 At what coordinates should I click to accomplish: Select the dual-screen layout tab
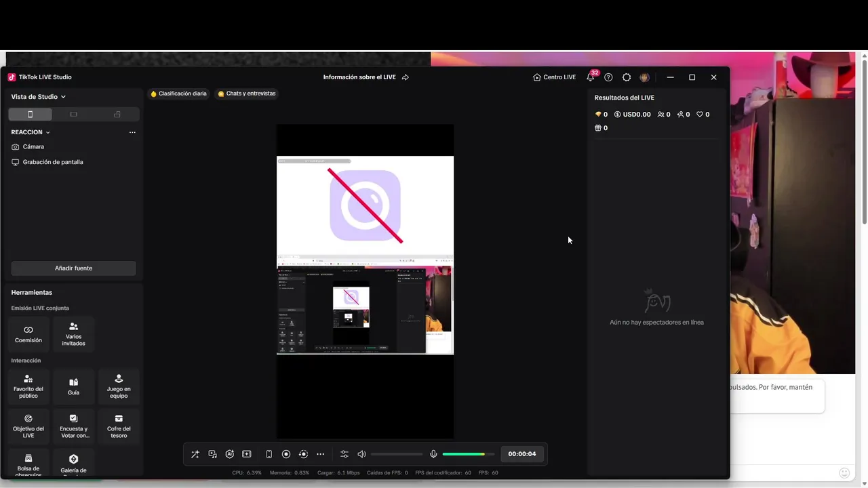tap(117, 115)
